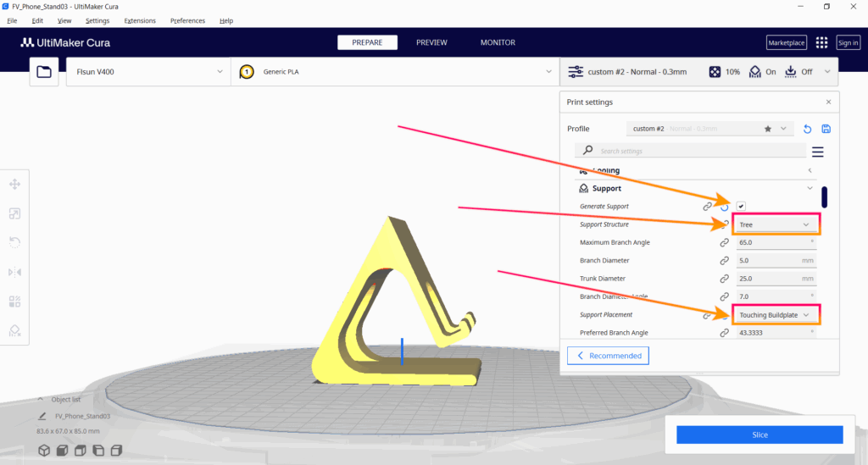Open the Settings menu

(x=97, y=21)
